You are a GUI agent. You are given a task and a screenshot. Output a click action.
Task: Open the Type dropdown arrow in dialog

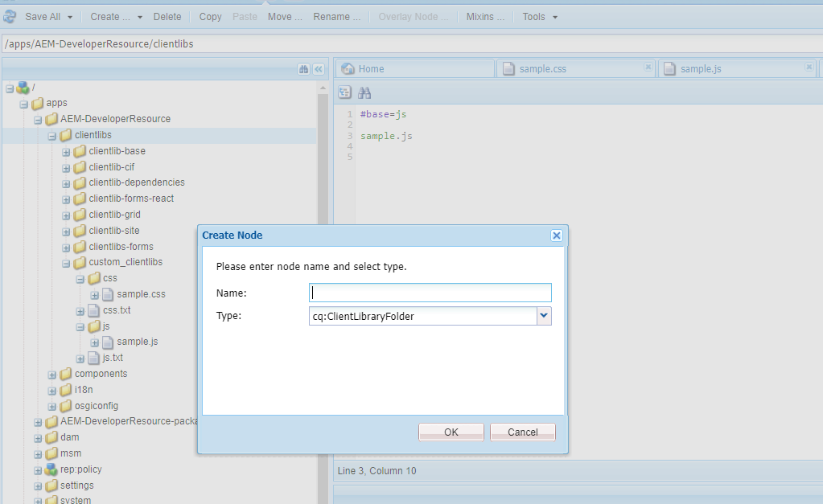point(544,316)
